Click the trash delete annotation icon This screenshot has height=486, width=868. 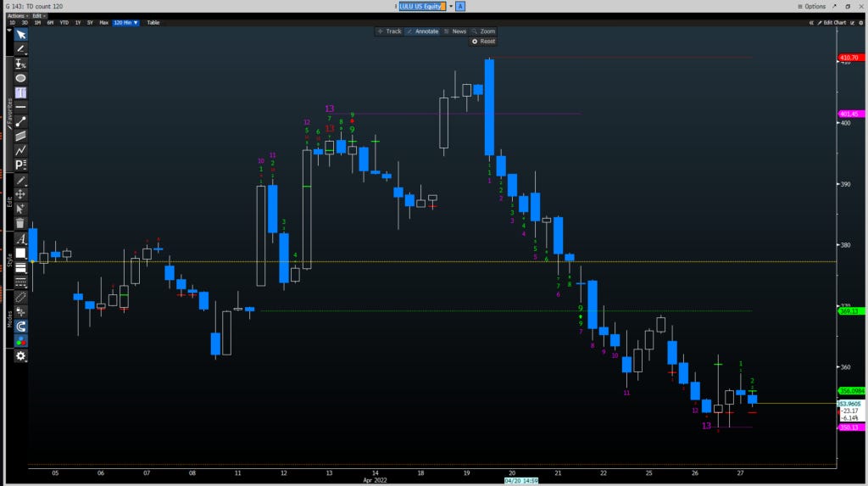click(20, 223)
